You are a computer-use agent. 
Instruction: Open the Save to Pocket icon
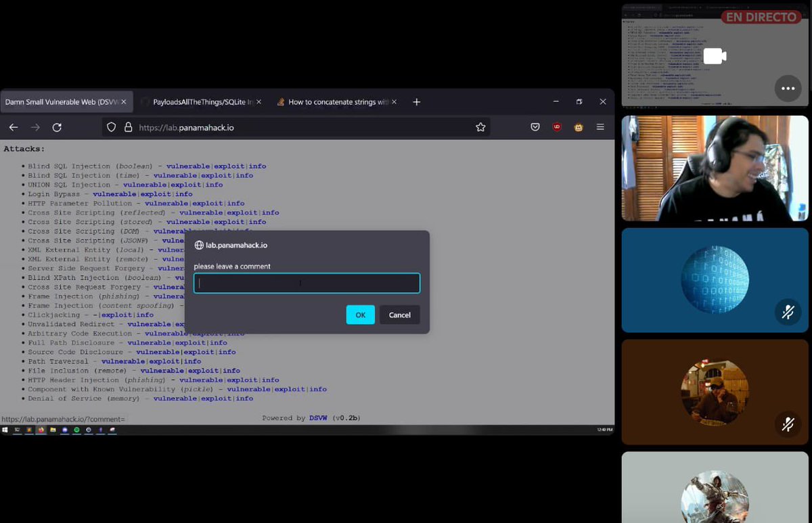535,127
